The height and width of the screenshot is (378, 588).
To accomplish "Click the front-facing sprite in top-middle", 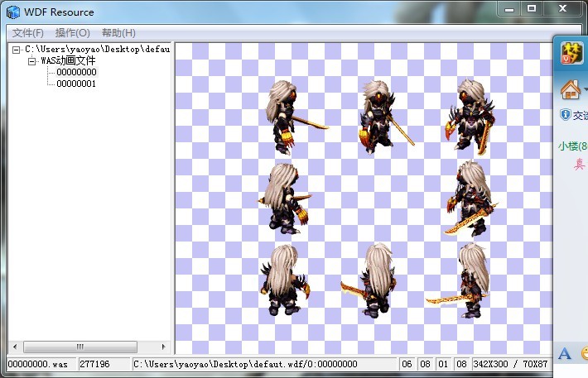I will point(378,116).
